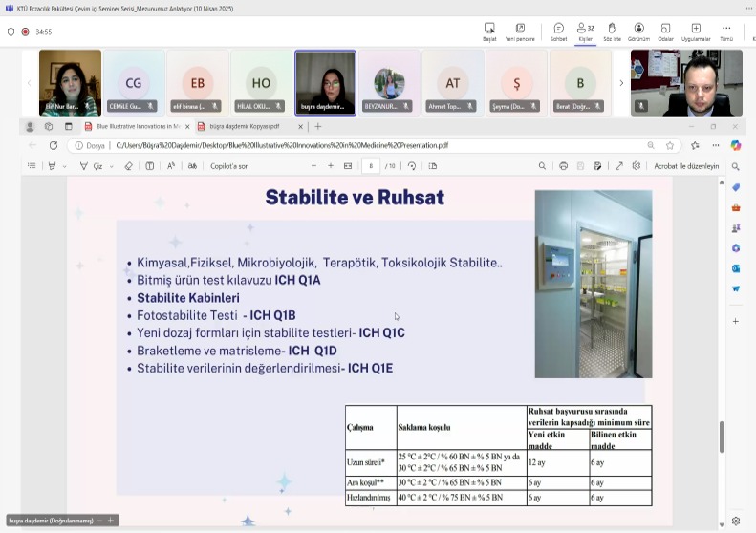Open the Odalar breakout rooms
This screenshot has height=533, width=756.
pos(666,32)
